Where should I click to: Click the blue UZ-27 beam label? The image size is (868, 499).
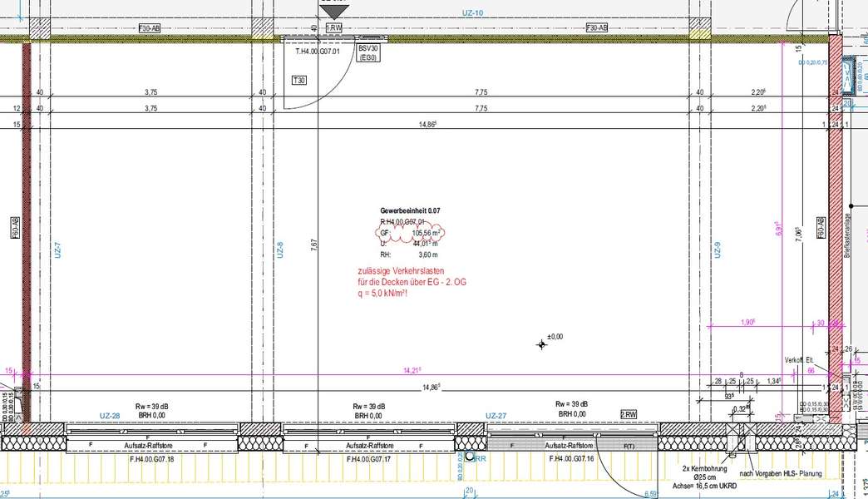pyautogui.click(x=496, y=415)
